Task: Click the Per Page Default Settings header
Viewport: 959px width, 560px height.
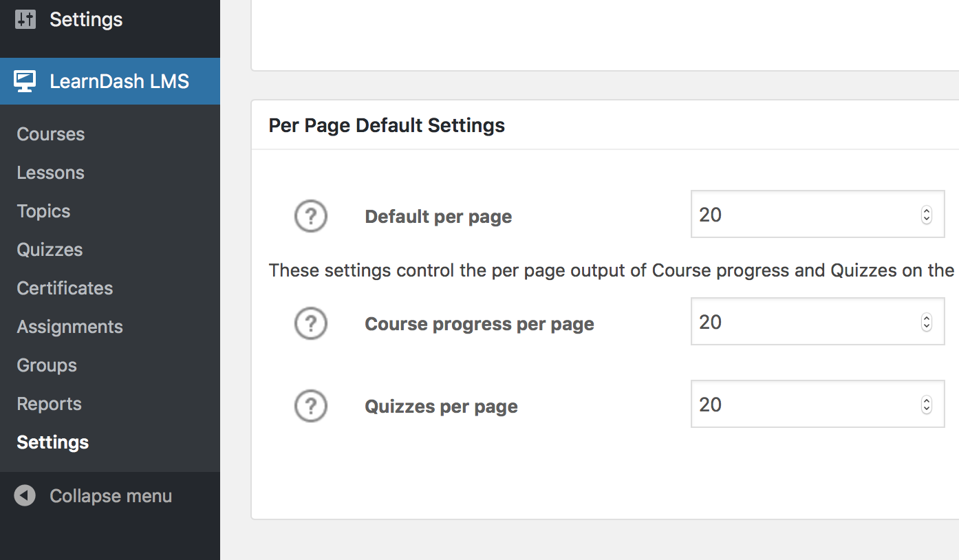Action: click(x=387, y=125)
